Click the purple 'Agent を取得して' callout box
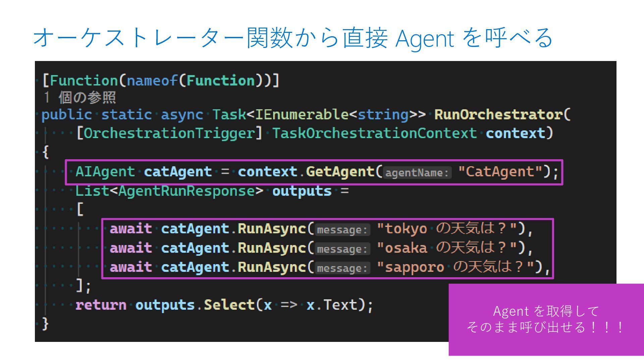 pos(546,319)
